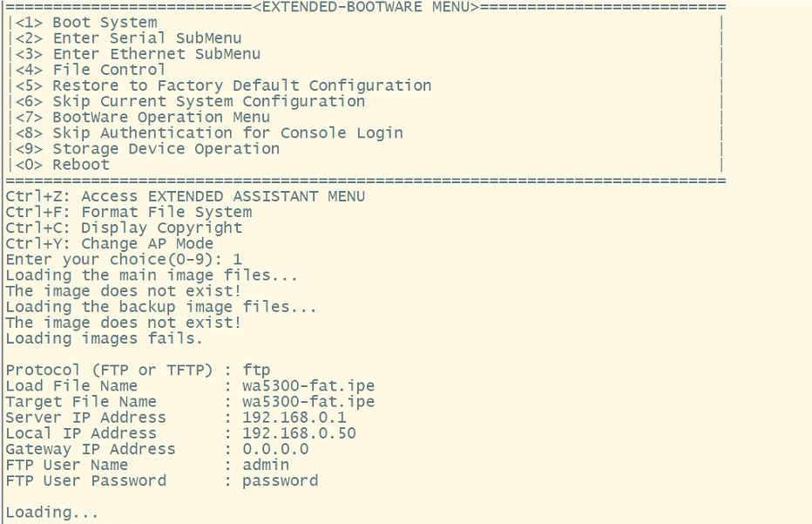Click the Ctrl+F Format File System line
812x524 pixels.
(x=128, y=212)
